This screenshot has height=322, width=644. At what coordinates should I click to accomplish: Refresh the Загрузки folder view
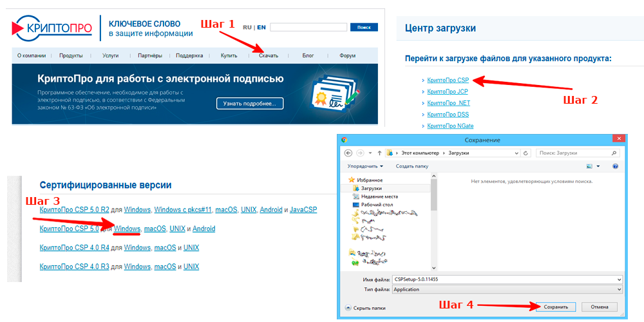point(526,153)
